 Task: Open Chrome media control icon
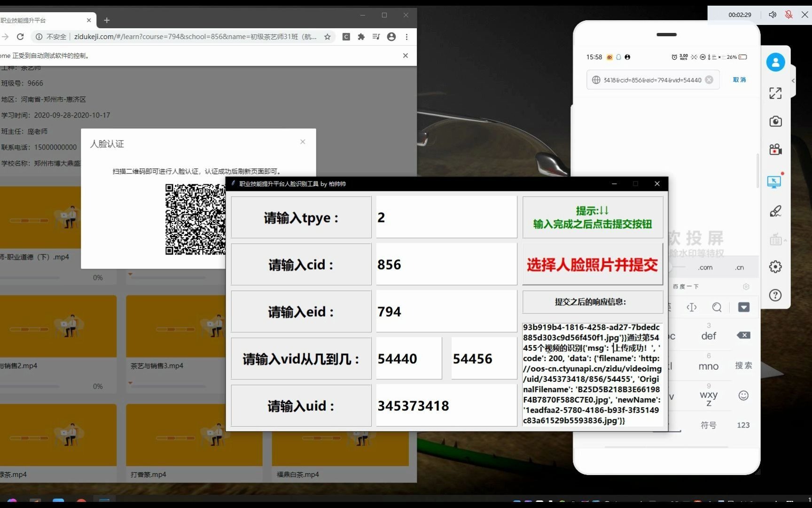pyautogui.click(x=376, y=37)
